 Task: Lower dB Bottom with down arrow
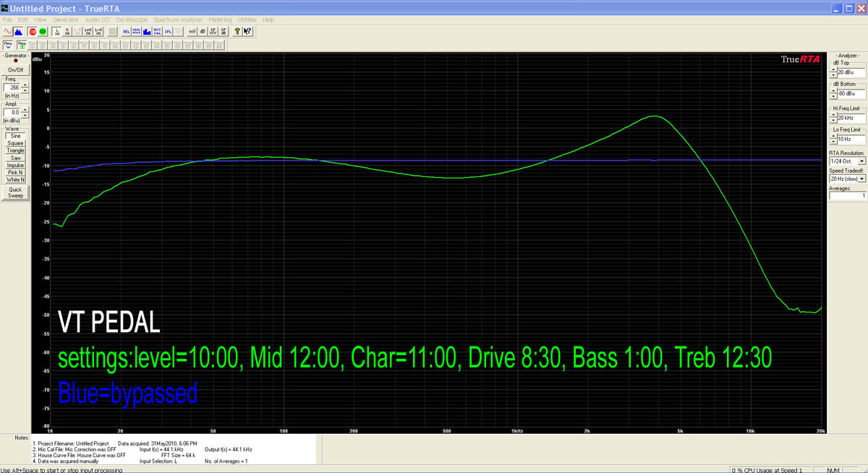pyautogui.click(x=833, y=96)
